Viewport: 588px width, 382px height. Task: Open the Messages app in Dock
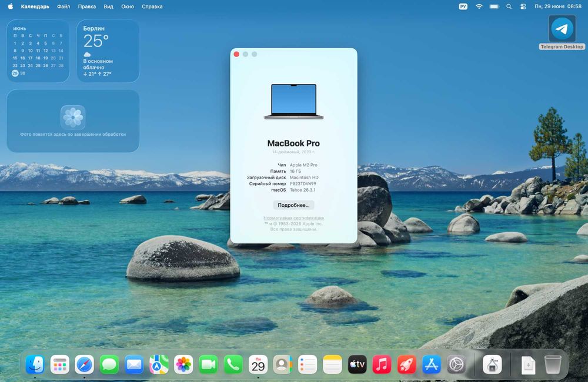(109, 364)
